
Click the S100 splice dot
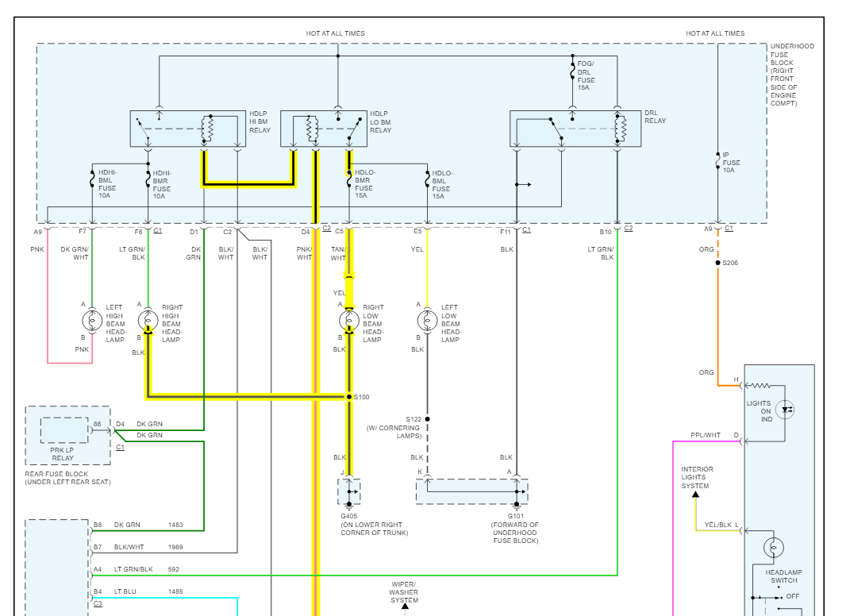[349, 397]
